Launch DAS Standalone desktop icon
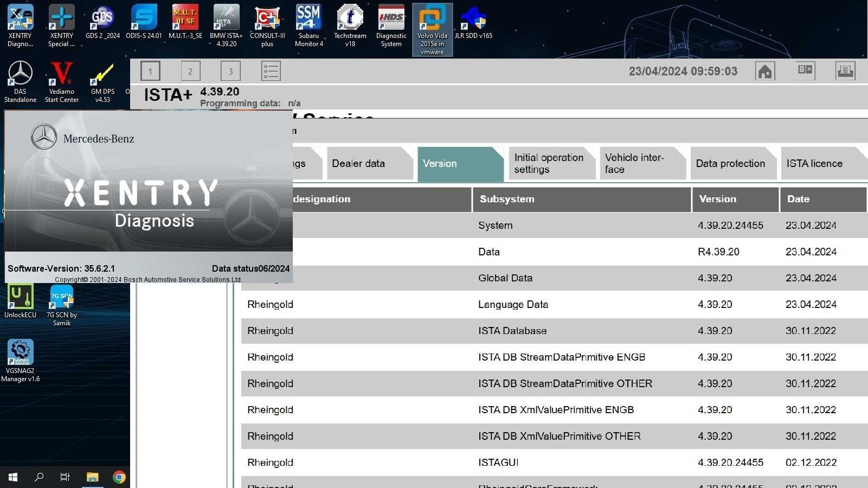The image size is (868, 488). pyautogui.click(x=20, y=81)
